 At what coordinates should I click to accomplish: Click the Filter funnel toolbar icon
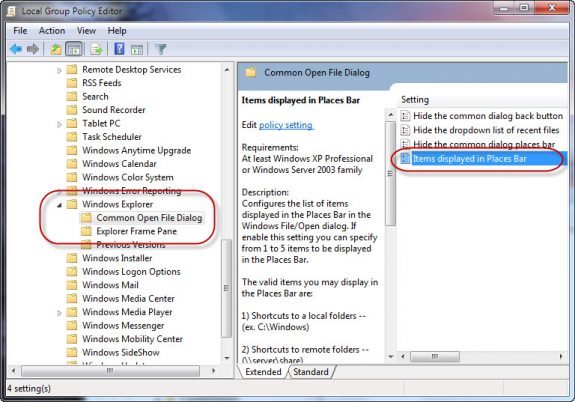coord(161,49)
